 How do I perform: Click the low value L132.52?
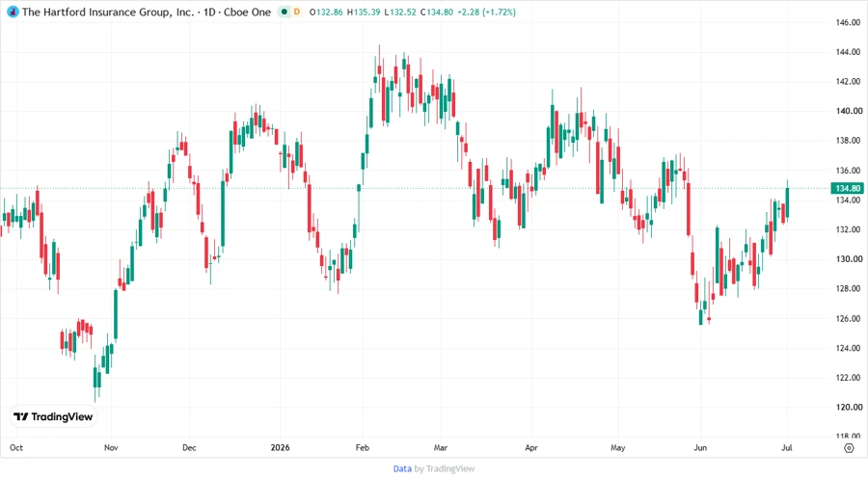coord(400,12)
